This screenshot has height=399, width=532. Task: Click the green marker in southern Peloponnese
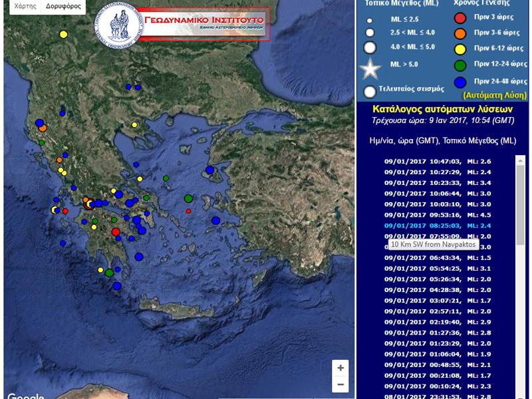pos(109,273)
